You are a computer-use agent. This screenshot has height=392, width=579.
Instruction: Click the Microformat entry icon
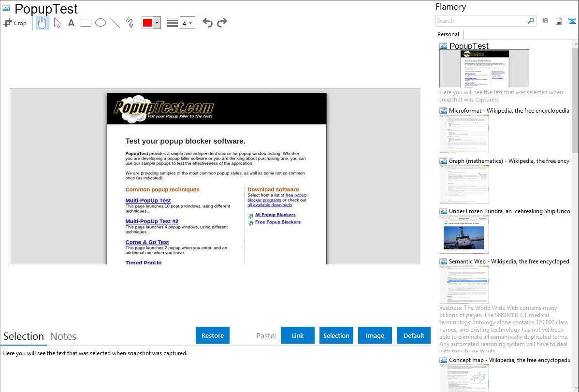[443, 111]
